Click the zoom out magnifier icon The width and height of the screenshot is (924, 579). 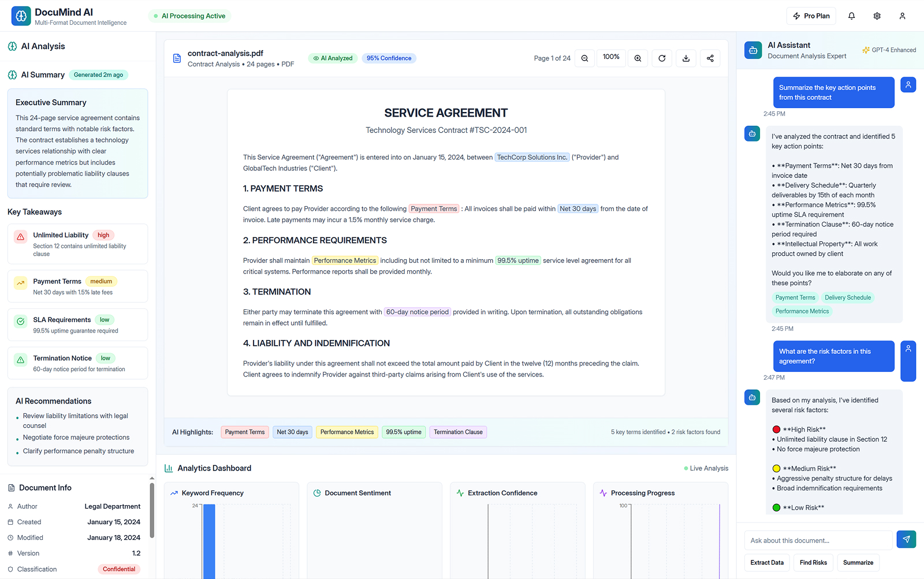click(x=584, y=58)
